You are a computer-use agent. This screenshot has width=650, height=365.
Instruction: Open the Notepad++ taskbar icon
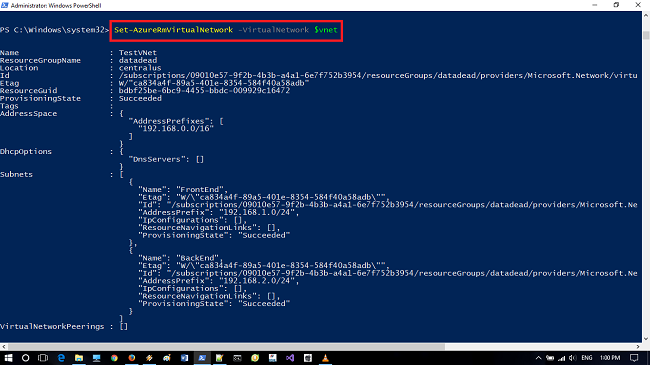pyautogui.click(x=220, y=358)
